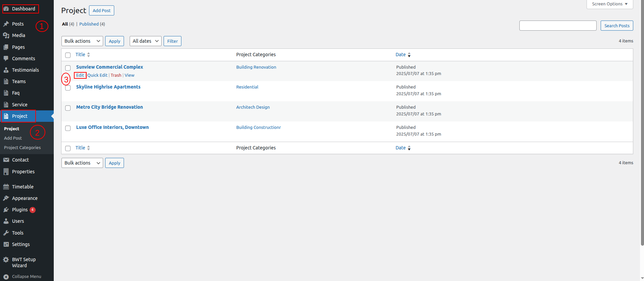Expand the Screen Options panel
The width and height of the screenshot is (644, 281).
click(x=609, y=4)
